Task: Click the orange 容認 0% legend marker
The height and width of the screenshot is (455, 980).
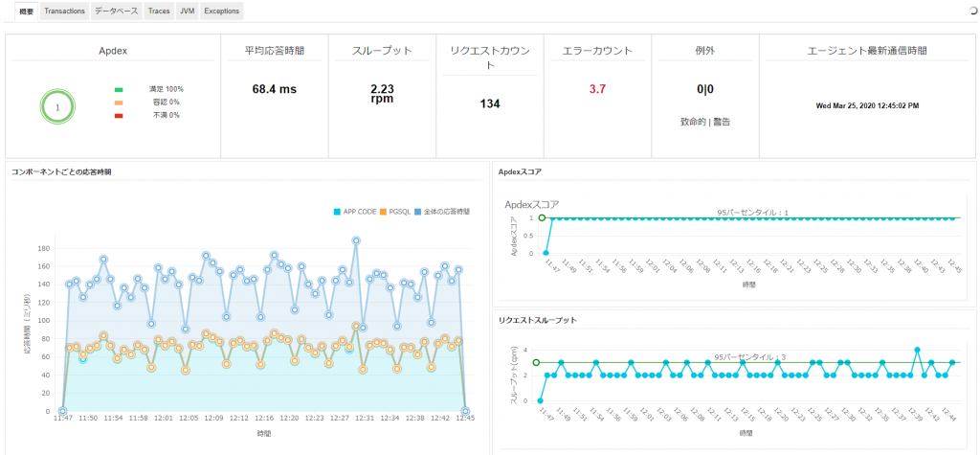Action: click(x=119, y=102)
